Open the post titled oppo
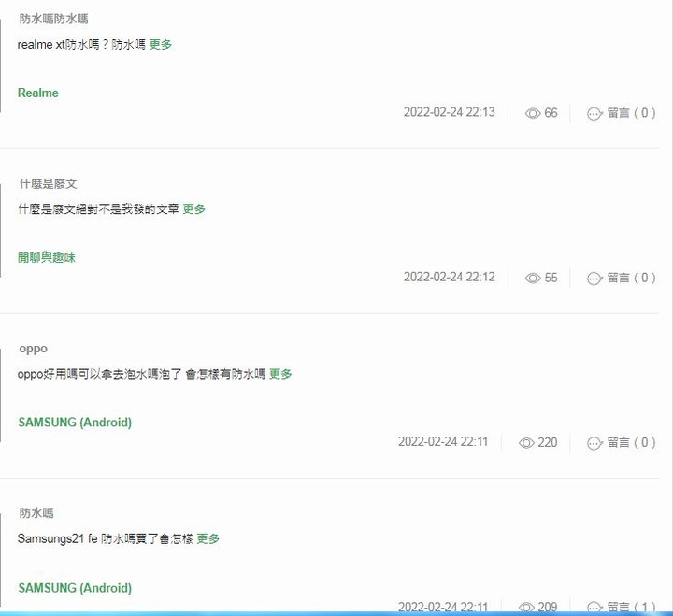 click(34, 349)
